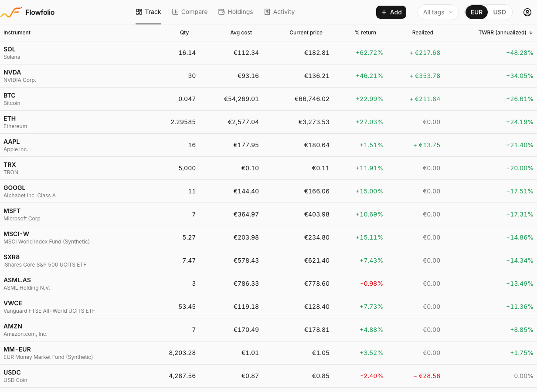Select the SXR8 iShares ETF instrument
Viewport: 537px width, 392px height.
[268, 260]
